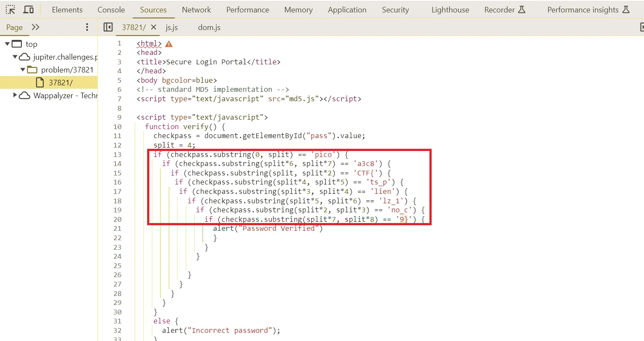Open the Performance insights panel

(x=589, y=9)
